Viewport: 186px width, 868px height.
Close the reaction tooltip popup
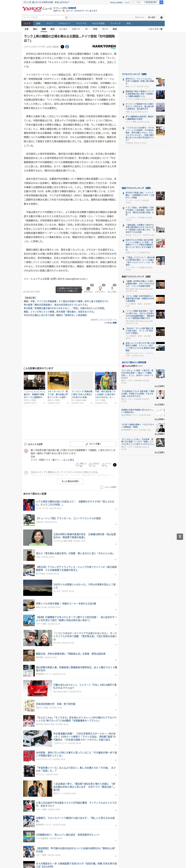pos(80,288)
